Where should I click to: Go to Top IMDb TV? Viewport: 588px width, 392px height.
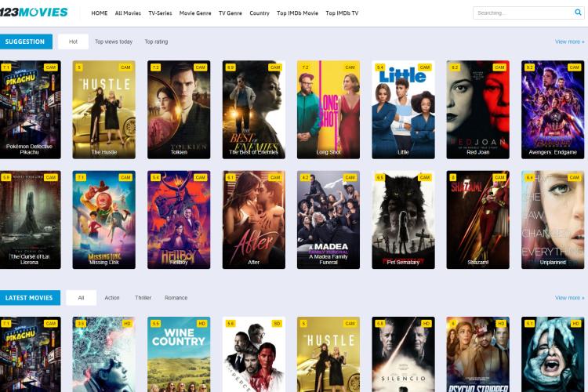coord(342,13)
